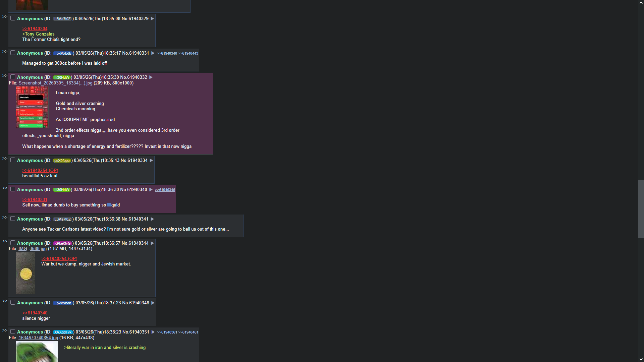Open post menu arrow for No.61940351
The width and height of the screenshot is (644, 362).
coord(153,332)
